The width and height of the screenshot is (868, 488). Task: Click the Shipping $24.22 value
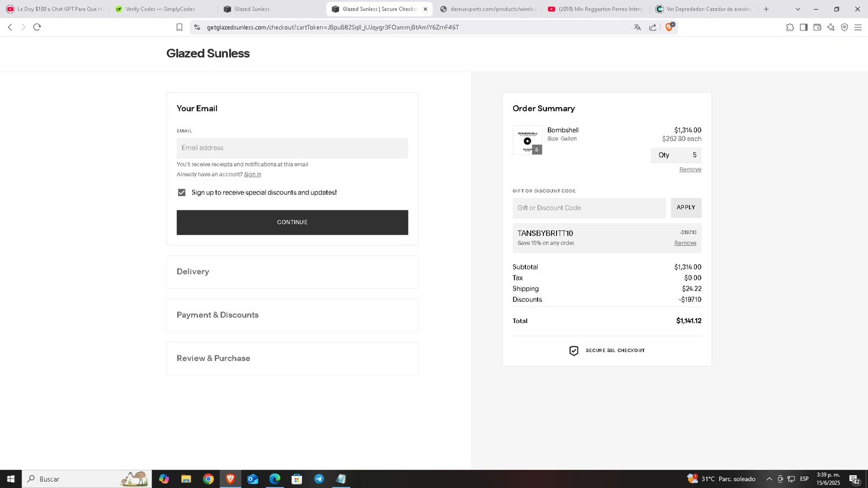tap(692, 289)
